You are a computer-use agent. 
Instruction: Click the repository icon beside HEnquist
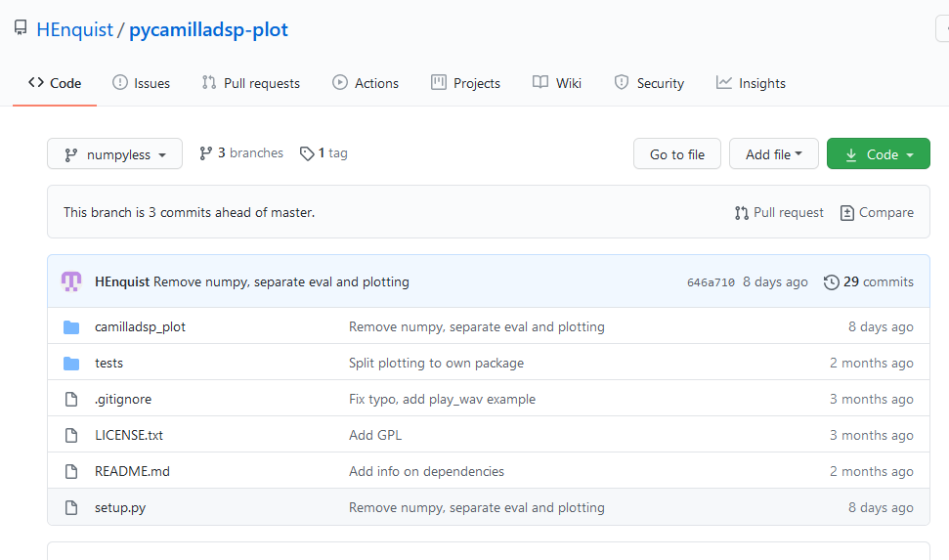21,27
